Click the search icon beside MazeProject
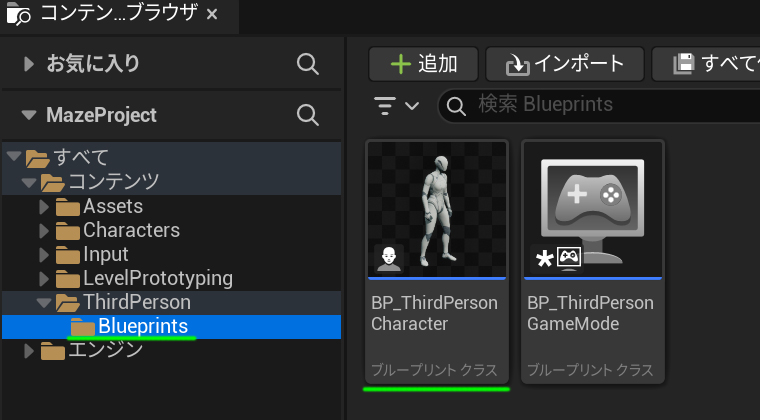The image size is (760, 420). pyautogui.click(x=308, y=115)
